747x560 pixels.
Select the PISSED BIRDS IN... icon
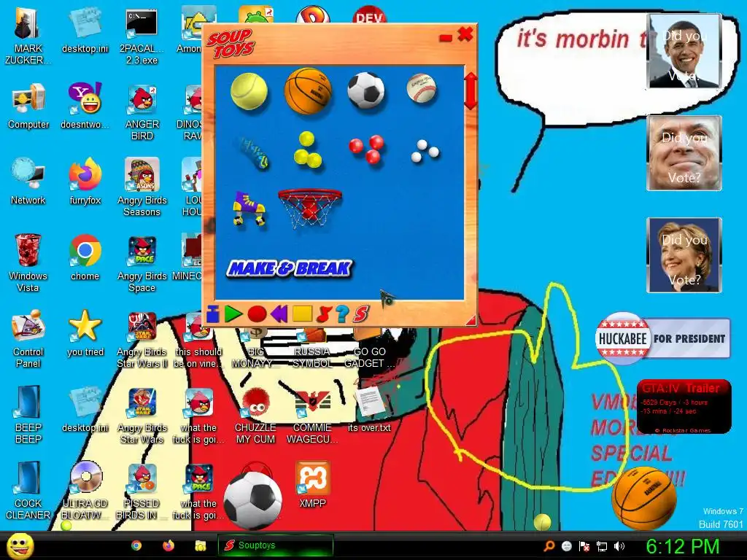tap(142, 491)
